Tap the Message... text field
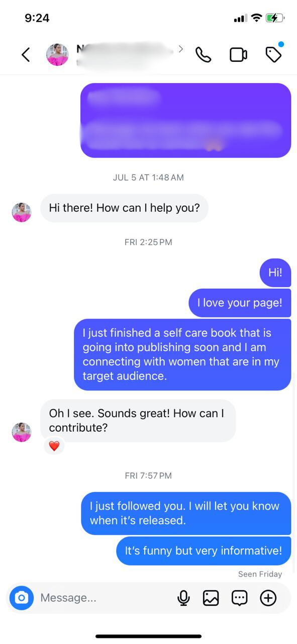The image size is (297, 644). [x=106, y=598]
